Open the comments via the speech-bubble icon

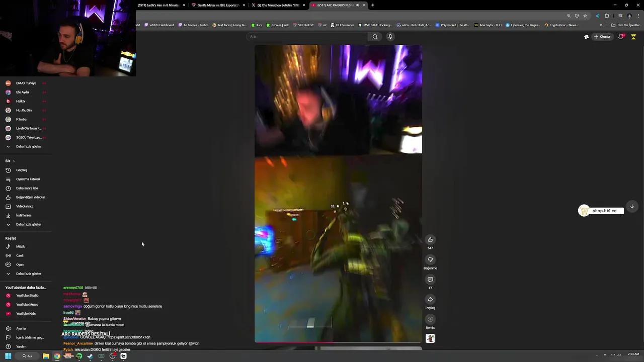pos(430,280)
